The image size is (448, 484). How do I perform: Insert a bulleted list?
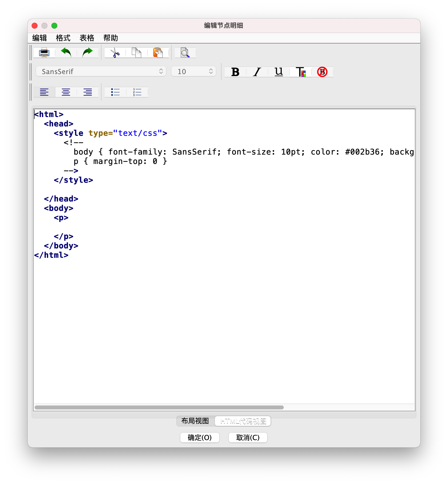pyautogui.click(x=115, y=92)
